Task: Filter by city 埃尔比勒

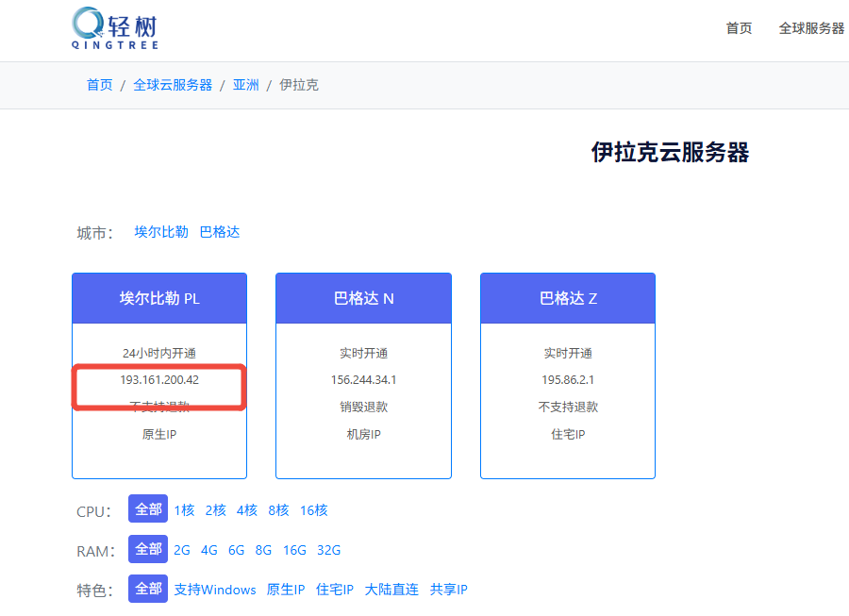Action: click(x=161, y=232)
